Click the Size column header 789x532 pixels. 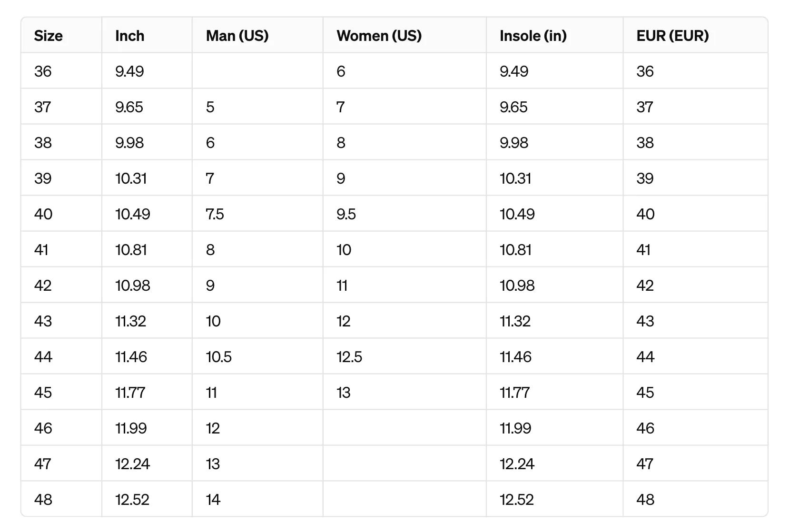point(48,36)
